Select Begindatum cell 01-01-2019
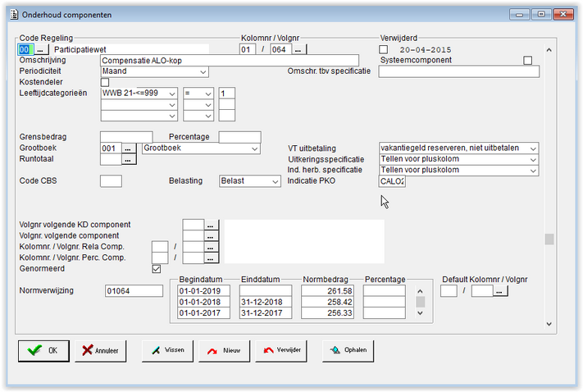The image size is (583, 392). pos(203,291)
